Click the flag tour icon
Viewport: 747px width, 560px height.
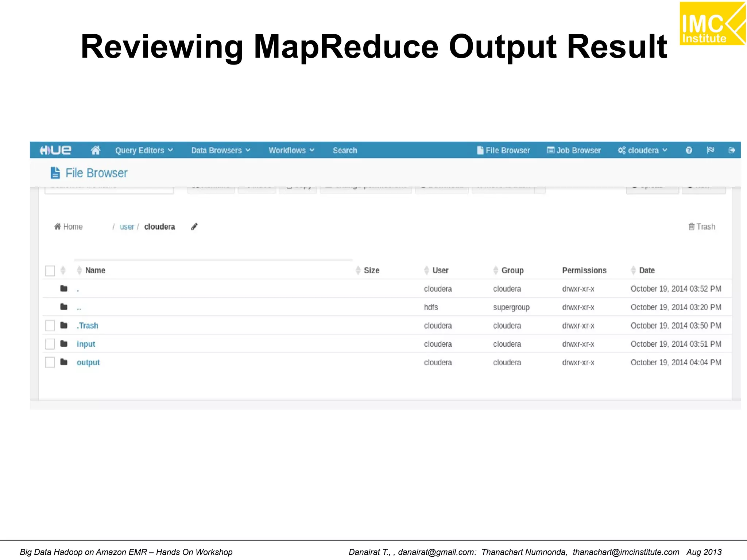[711, 150]
